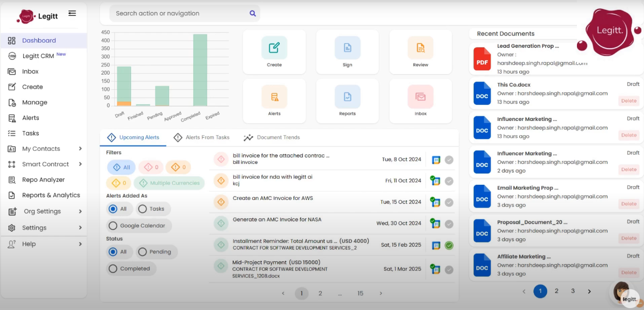Toggle the red priority filter chip
The width and height of the screenshot is (644, 310).
tap(151, 167)
